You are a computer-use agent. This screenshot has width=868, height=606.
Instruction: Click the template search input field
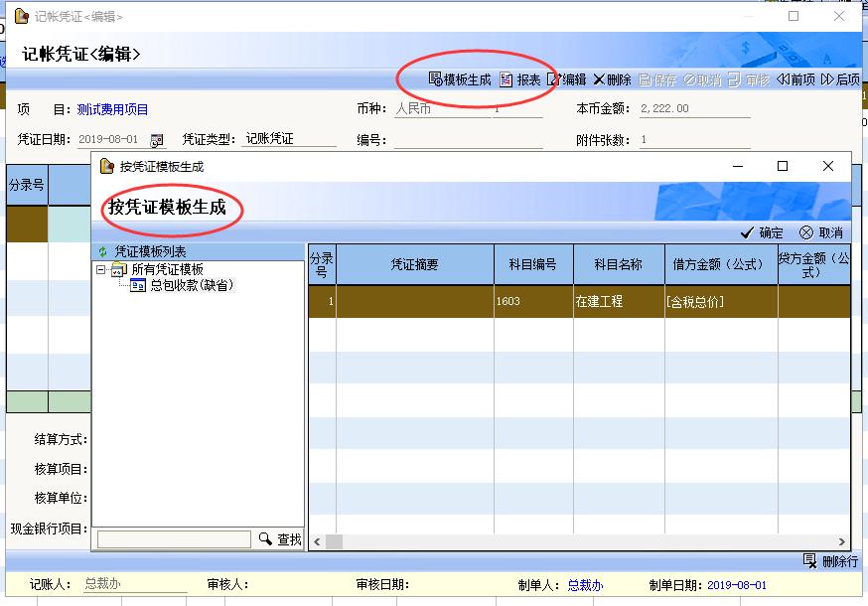(x=174, y=538)
